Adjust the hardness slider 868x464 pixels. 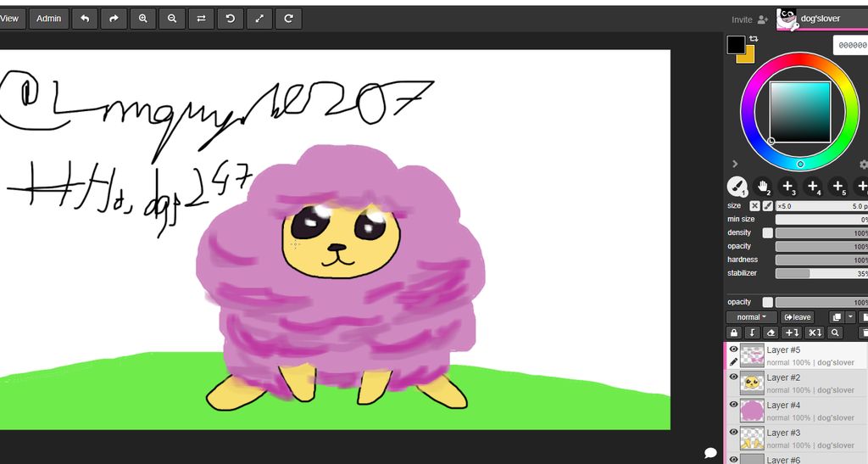pos(821,260)
